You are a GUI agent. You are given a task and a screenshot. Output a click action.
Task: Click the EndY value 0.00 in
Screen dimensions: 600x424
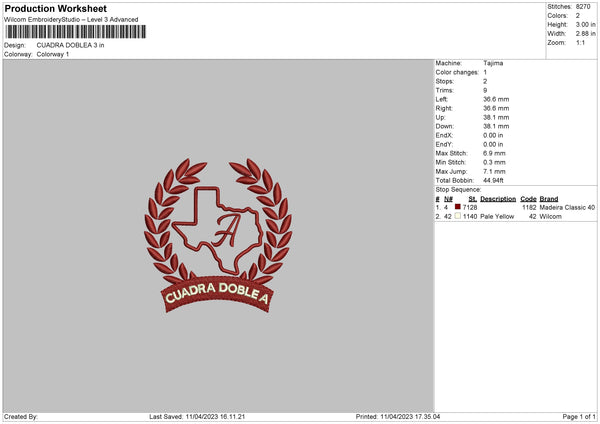click(x=493, y=145)
